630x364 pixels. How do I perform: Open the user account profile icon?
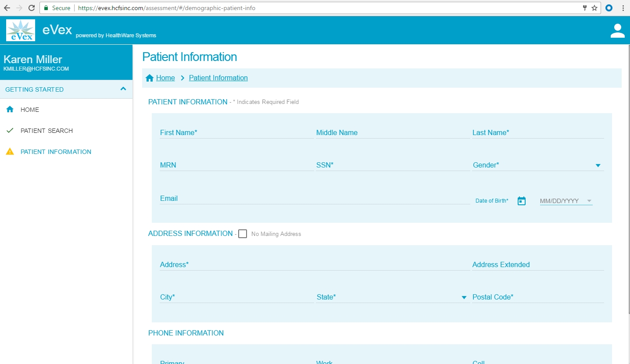point(617,31)
